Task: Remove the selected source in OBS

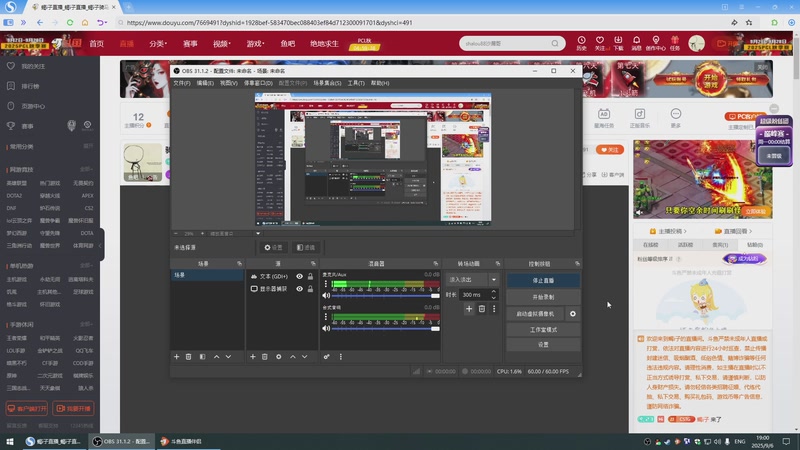Action: [x=265, y=357]
